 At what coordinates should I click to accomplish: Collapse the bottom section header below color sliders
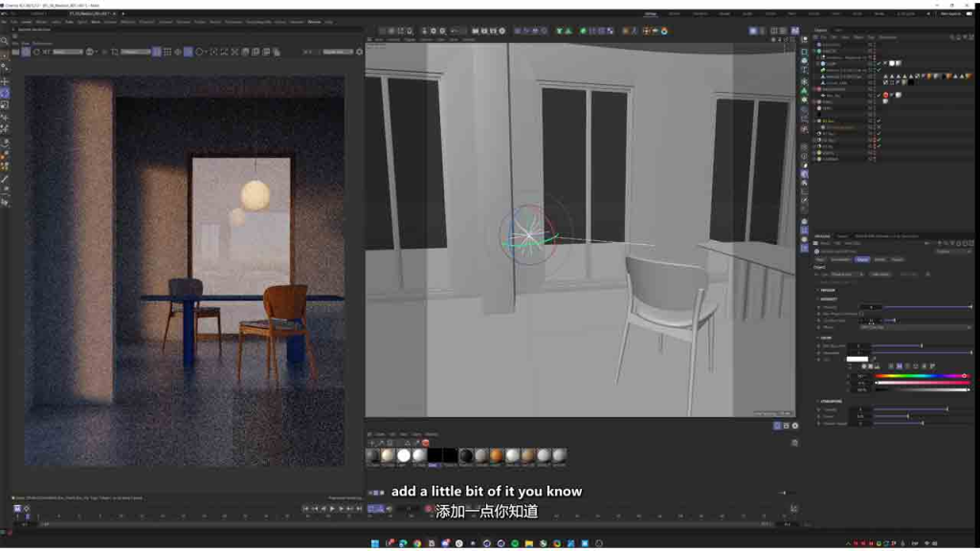pos(830,402)
